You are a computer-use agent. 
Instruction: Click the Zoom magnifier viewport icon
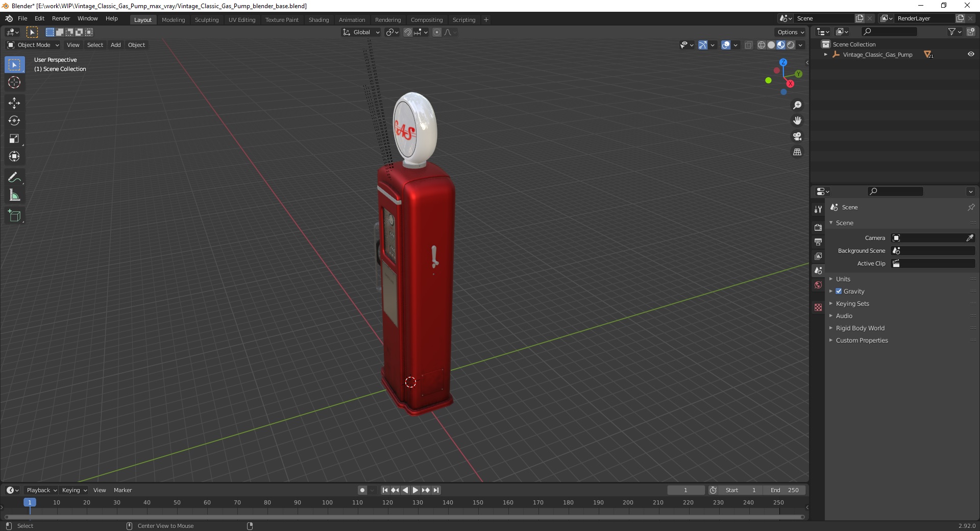pyautogui.click(x=797, y=105)
